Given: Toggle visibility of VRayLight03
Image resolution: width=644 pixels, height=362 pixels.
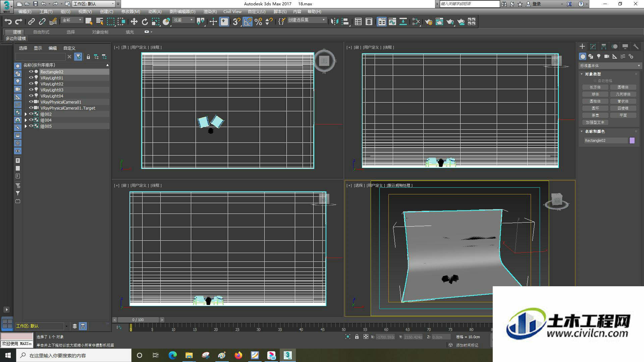Looking at the screenshot, I should (x=31, y=90).
